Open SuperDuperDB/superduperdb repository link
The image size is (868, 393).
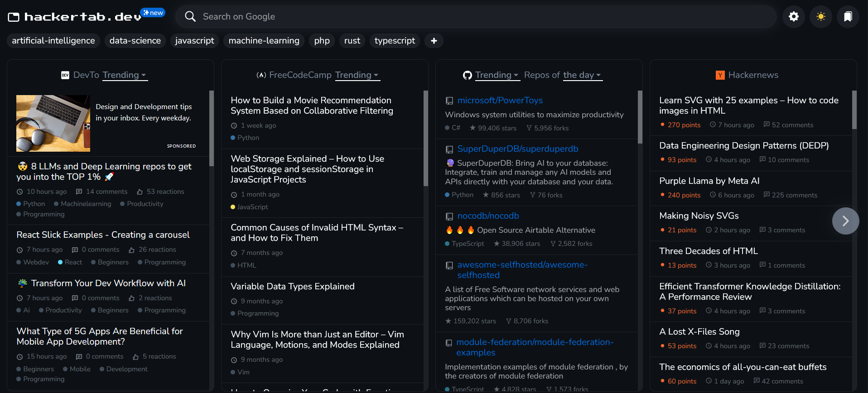point(518,149)
